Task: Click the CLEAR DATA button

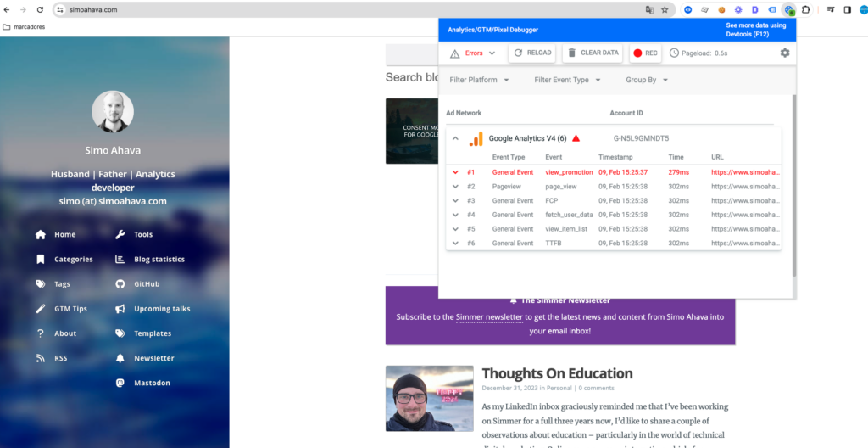Action: pyautogui.click(x=593, y=53)
